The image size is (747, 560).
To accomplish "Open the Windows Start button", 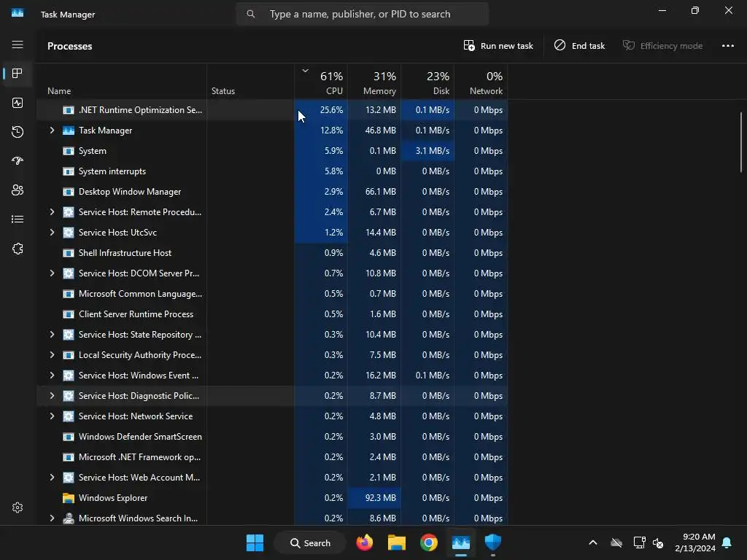I will point(255,542).
